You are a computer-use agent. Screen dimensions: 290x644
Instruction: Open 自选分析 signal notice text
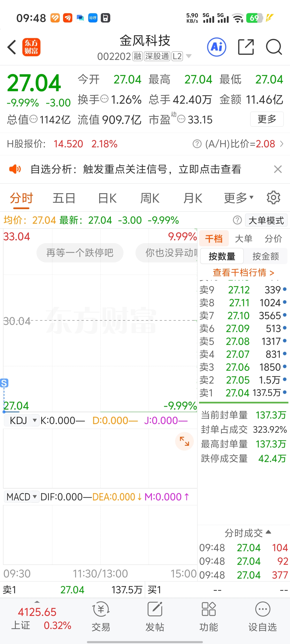point(136,169)
